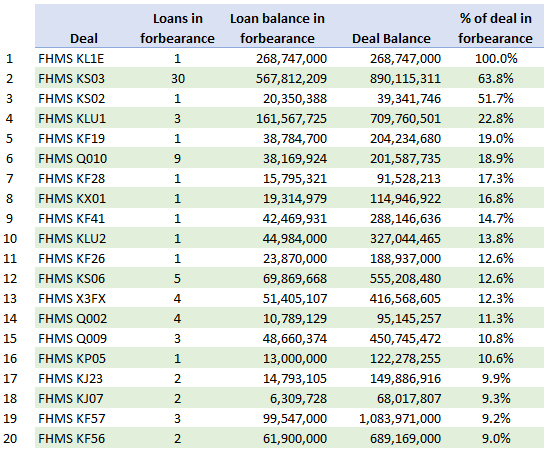Click row number 10
Screen dimensions: 550x454
tap(10, 239)
